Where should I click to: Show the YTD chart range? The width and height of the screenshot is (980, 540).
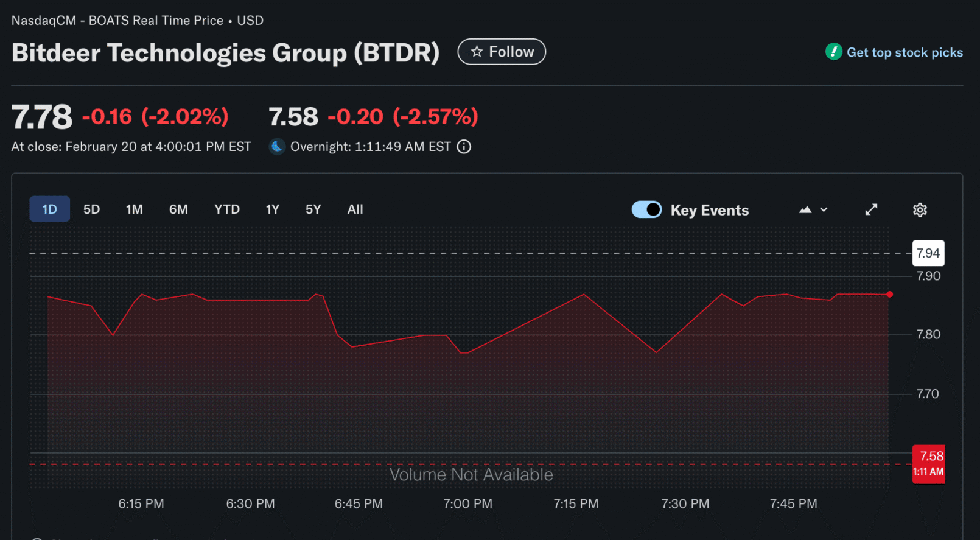pyautogui.click(x=226, y=209)
